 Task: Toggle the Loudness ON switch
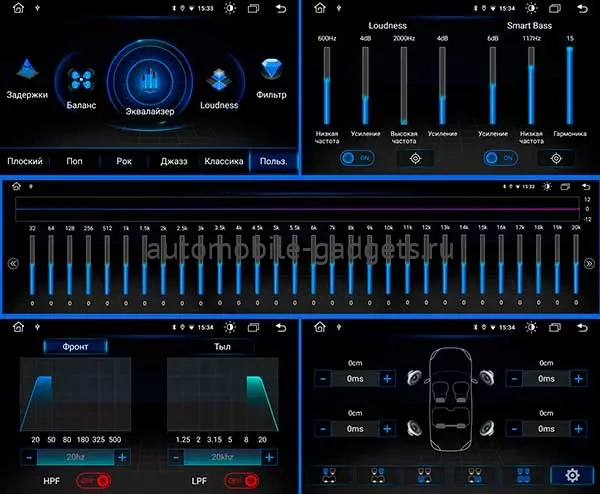(356, 158)
